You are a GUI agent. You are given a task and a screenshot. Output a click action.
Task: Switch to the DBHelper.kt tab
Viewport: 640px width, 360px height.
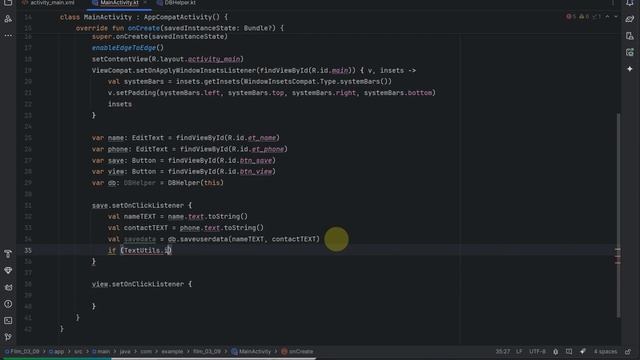point(176,3)
